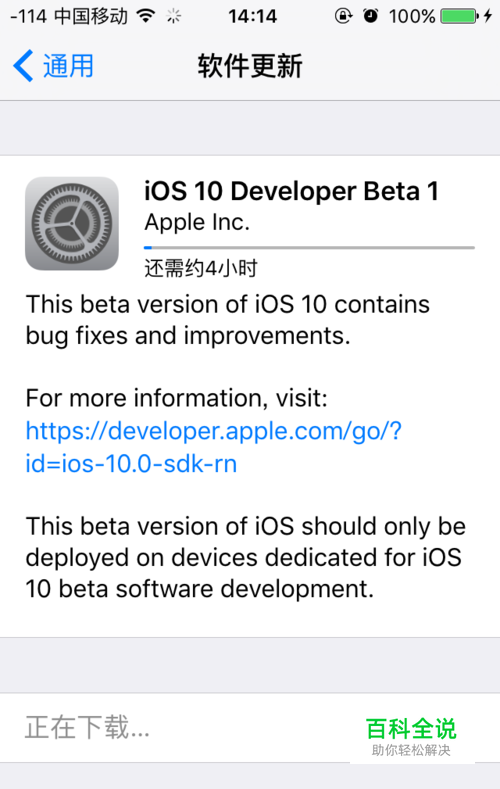This screenshot has height=789, width=500.
Task: Tap the network activity spinner icon
Action: 174,17
